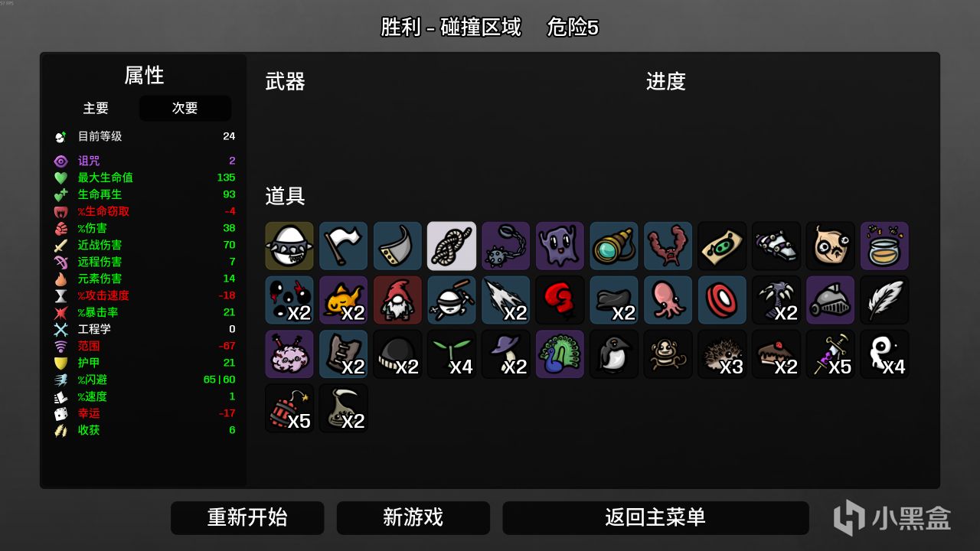Click the pink octopus item icon
This screenshot has height=551, width=980.
[668, 300]
